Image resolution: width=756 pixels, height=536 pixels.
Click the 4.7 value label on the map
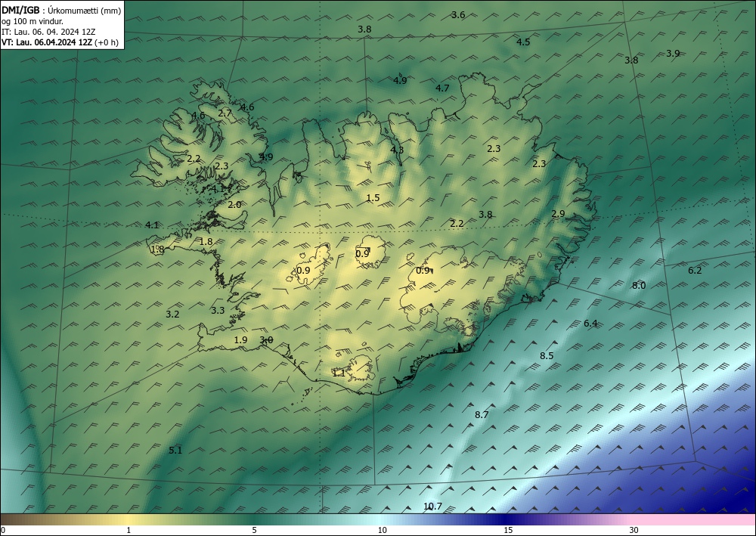pos(442,88)
